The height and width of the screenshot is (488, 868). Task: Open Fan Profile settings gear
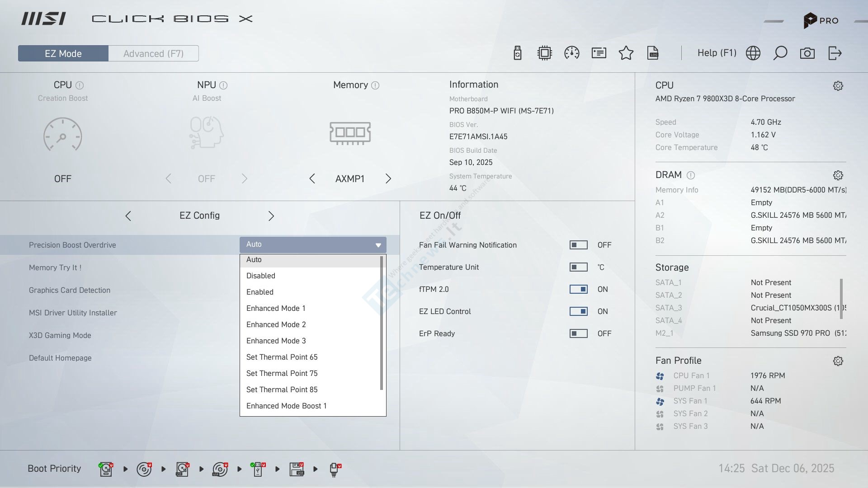coord(838,361)
